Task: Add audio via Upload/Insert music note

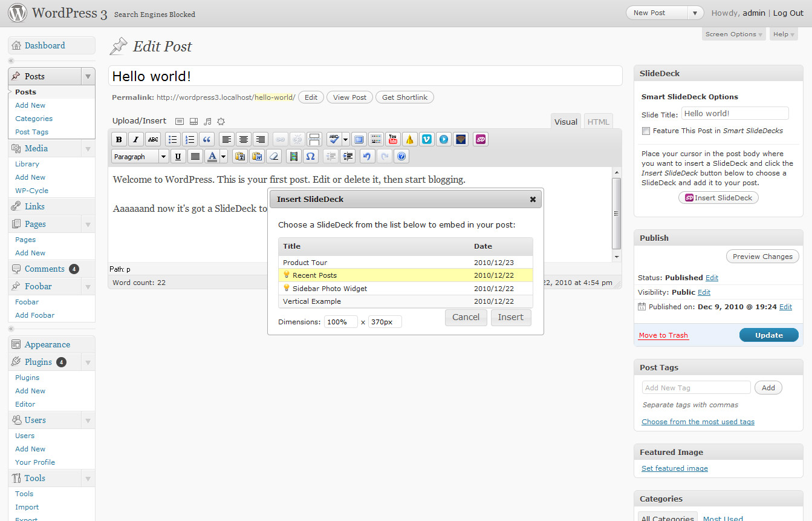Action: (x=207, y=122)
